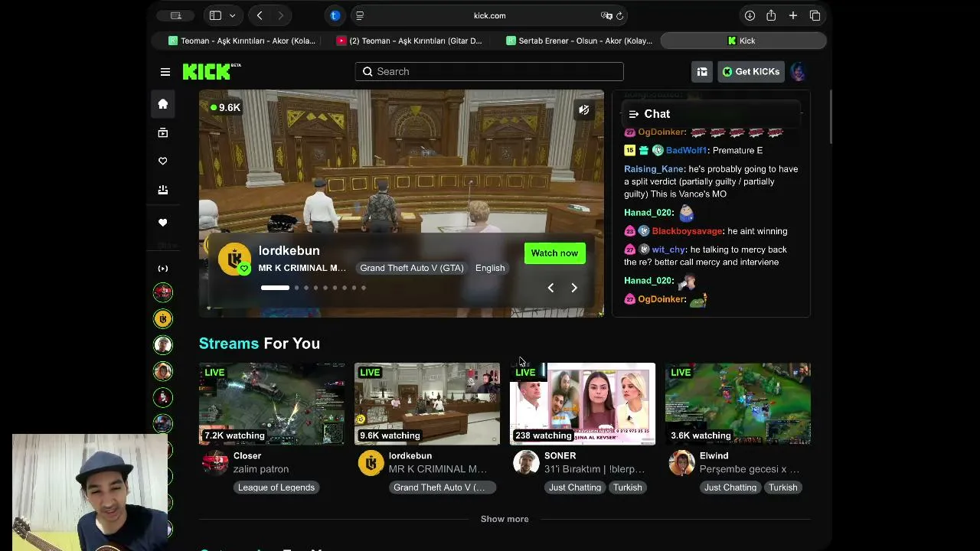
Task: Open Just Chatting tag under Elwind
Action: pyautogui.click(x=730, y=487)
